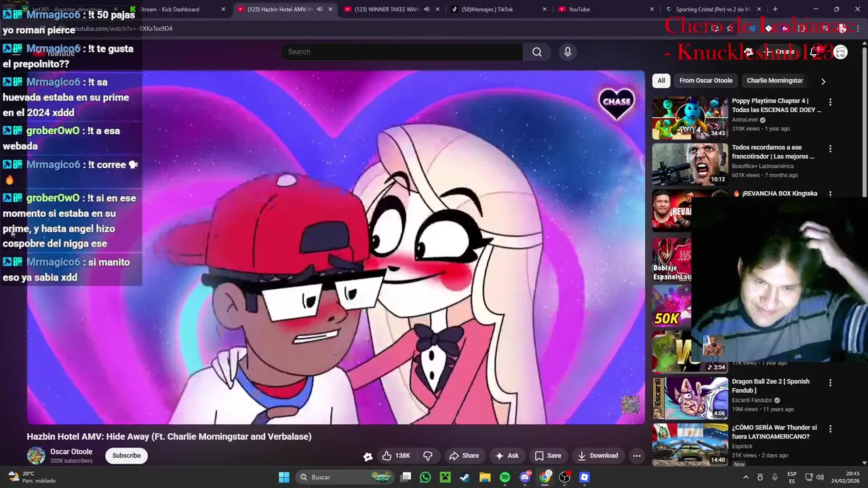Click 'Hazbin Hotel AMV: Hide Away' title
This screenshot has width=868, height=488.
coord(169,436)
